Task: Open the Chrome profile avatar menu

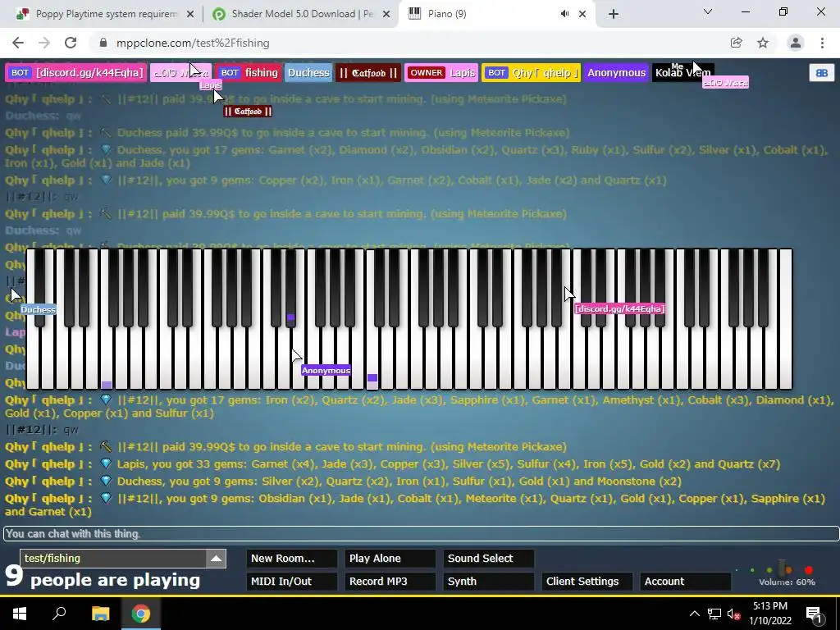Action: pos(796,43)
